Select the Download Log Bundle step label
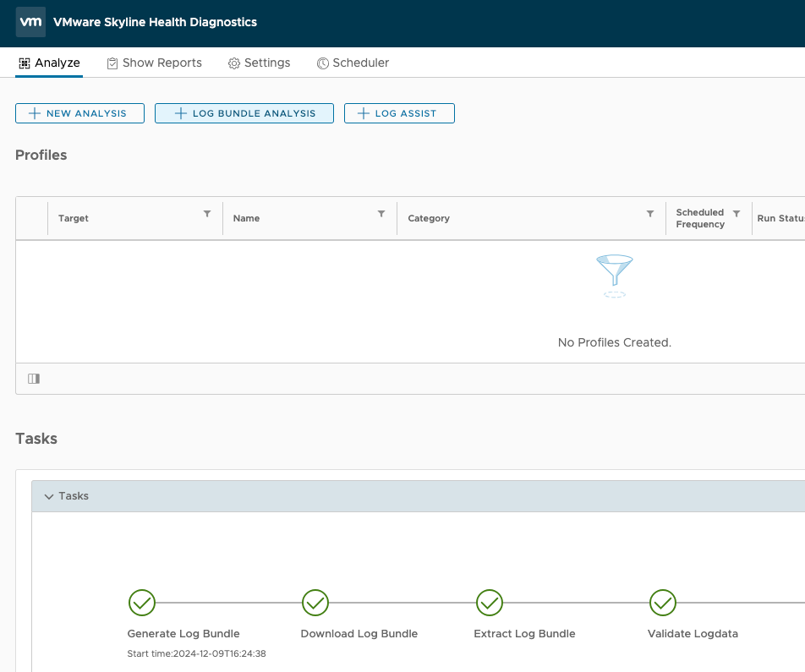 pyautogui.click(x=359, y=633)
